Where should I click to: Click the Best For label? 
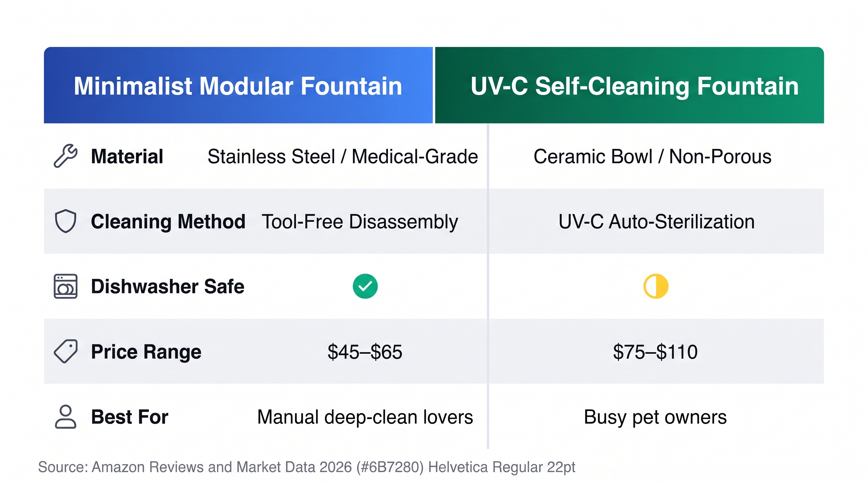click(130, 417)
